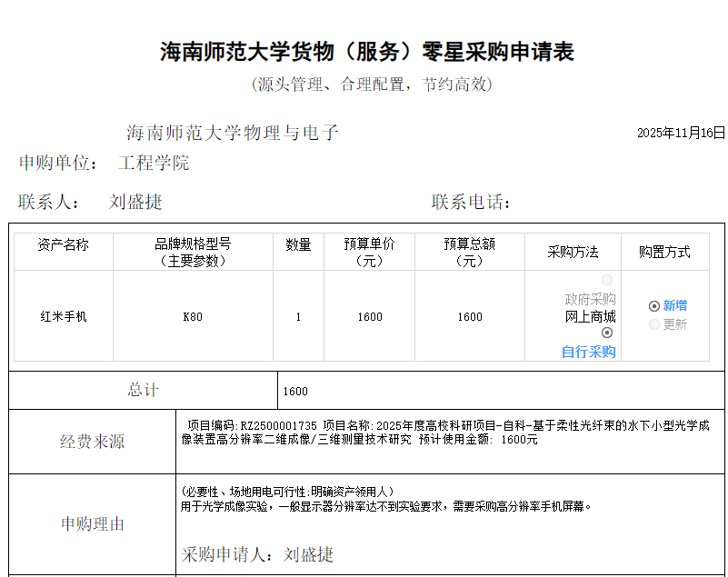Select the radio button above 政府采购
The height and width of the screenshot is (577, 728).
607,281
